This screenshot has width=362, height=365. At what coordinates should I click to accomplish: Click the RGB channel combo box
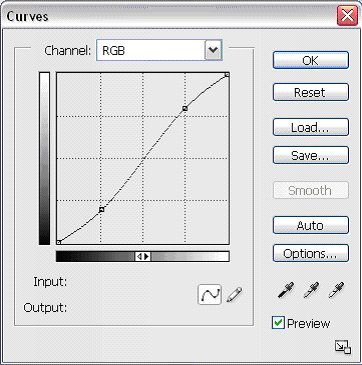(x=159, y=50)
